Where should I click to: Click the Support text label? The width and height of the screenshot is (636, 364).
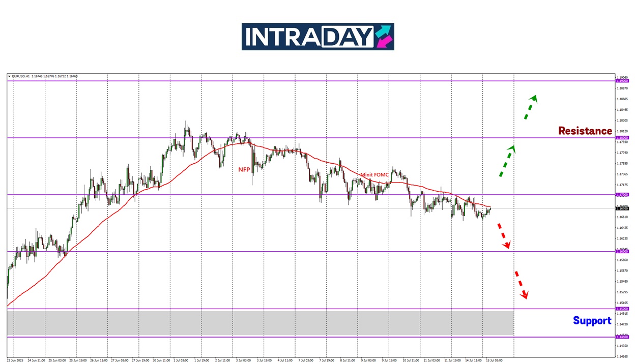coord(592,321)
